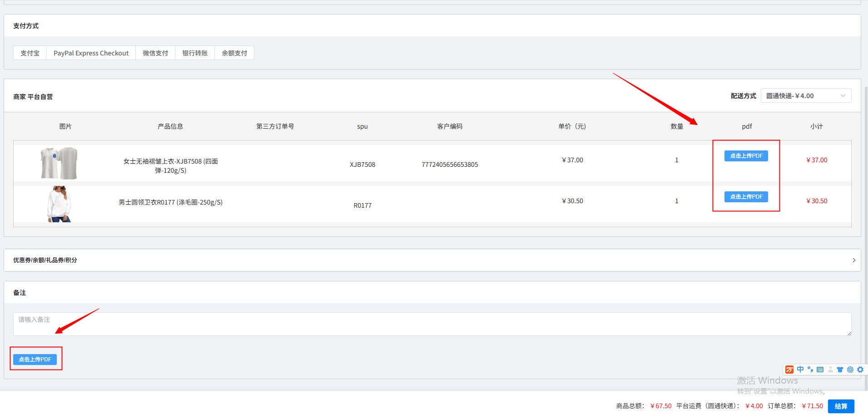Screen dimensions: 868x415
Task: Click the IME user account icon
Action: 830,370
